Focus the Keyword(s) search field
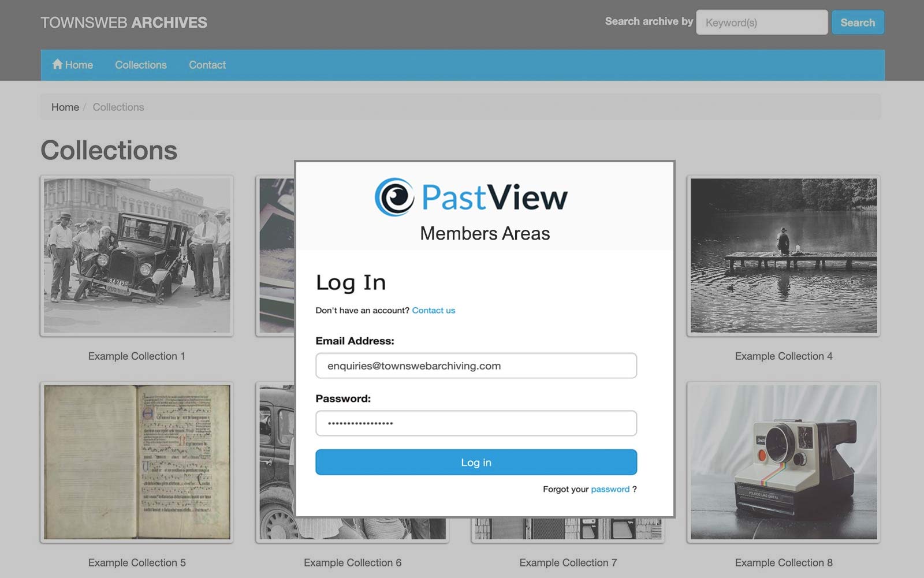The width and height of the screenshot is (924, 578). coord(762,23)
